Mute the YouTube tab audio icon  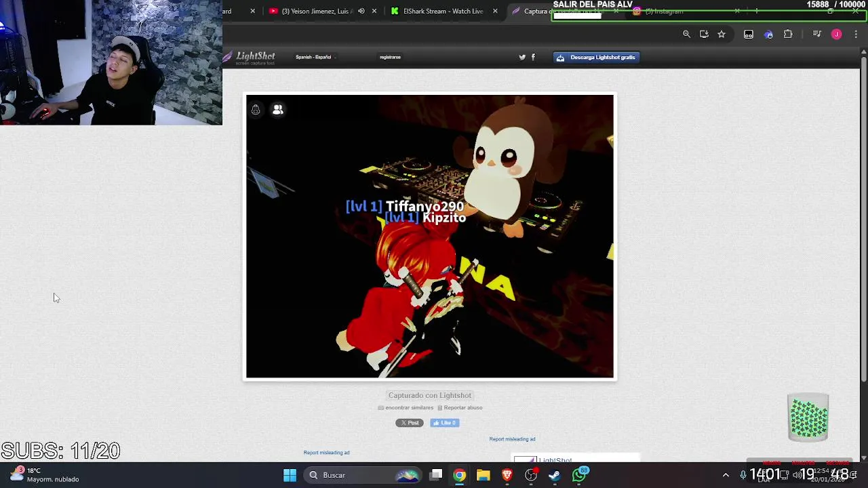click(x=361, y=11)
